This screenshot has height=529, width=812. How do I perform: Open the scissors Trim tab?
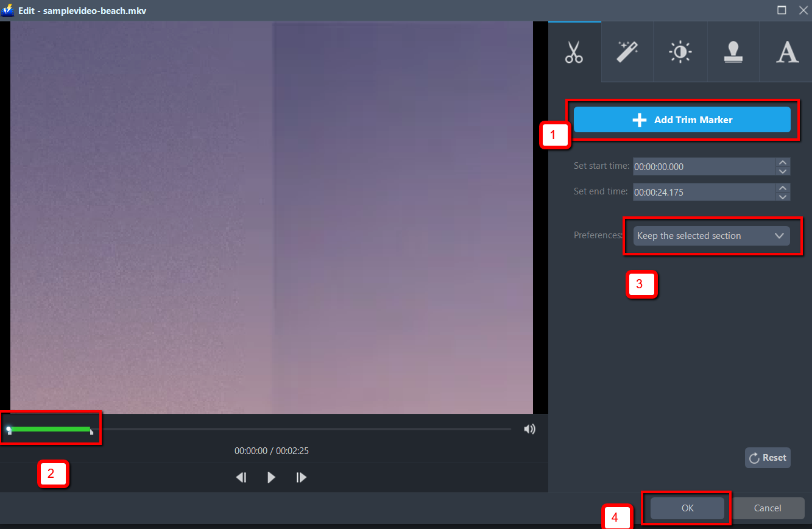(574, 52)
